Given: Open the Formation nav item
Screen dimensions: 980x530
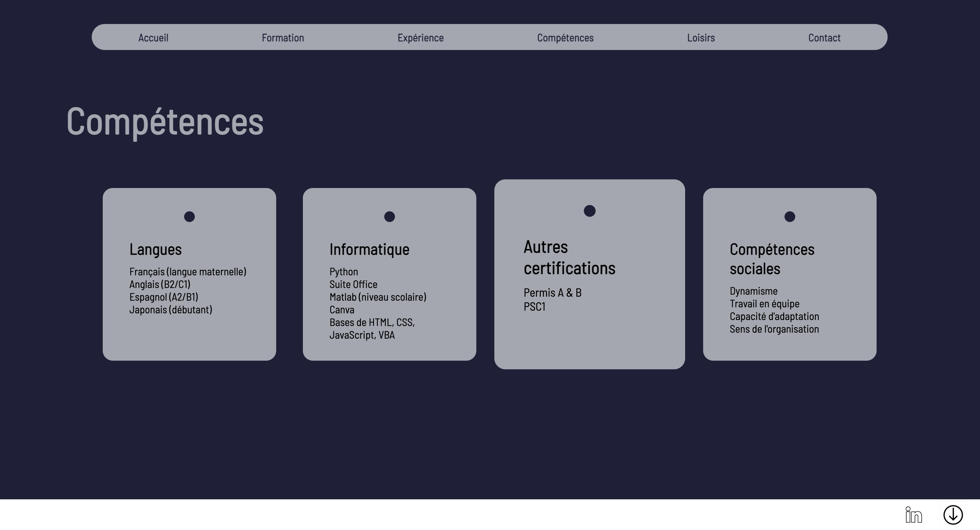Looking at the screenshot, I should (283, 38).
